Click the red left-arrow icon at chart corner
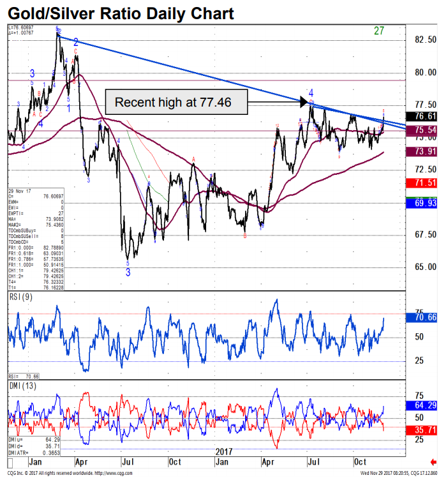448x487 pixels. coord(434,462)
